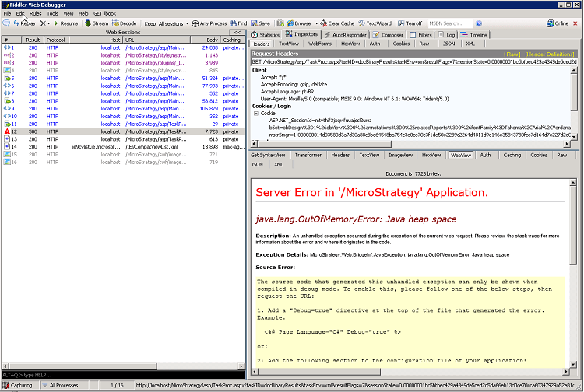
Task: Click the request headers horizontal scrollbar thumb
Action: (x=325, y=144)
